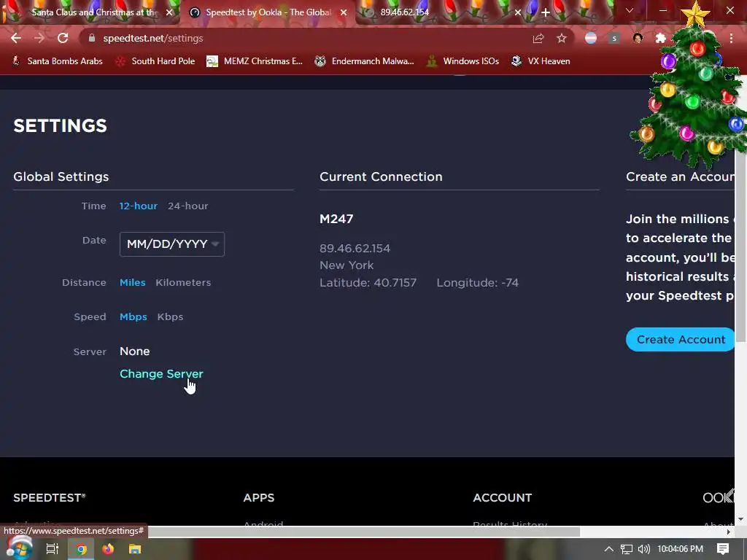
Task: Close the Speedtest by Ookla tab
Action: [344, 12]
